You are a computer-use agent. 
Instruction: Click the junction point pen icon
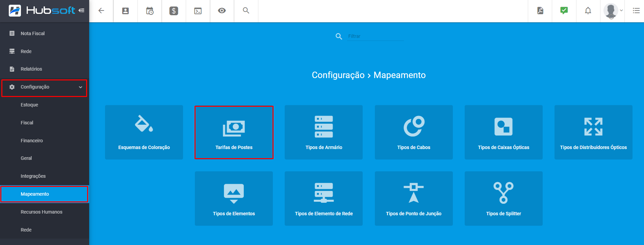(x=414, y=193)
